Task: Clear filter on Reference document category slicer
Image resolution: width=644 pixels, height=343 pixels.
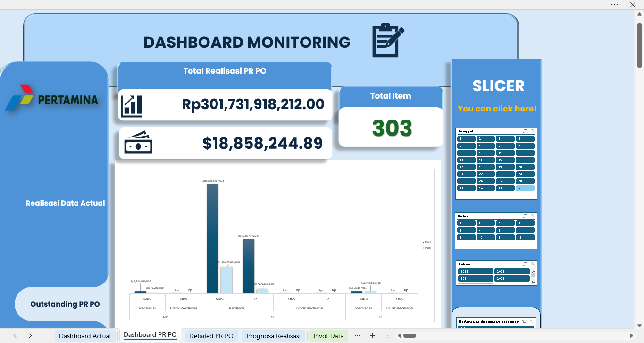Action: (532, 321)
